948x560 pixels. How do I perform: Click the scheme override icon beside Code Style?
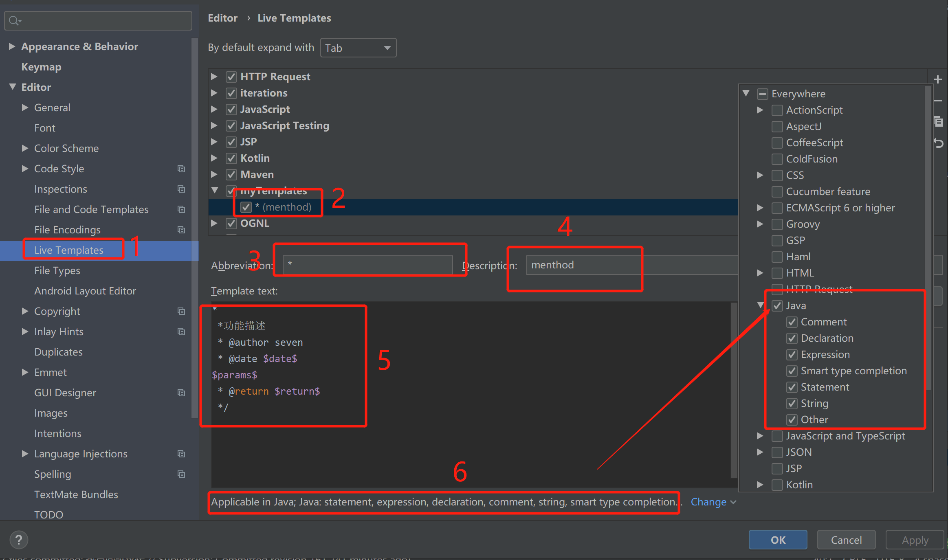point(181,169)
